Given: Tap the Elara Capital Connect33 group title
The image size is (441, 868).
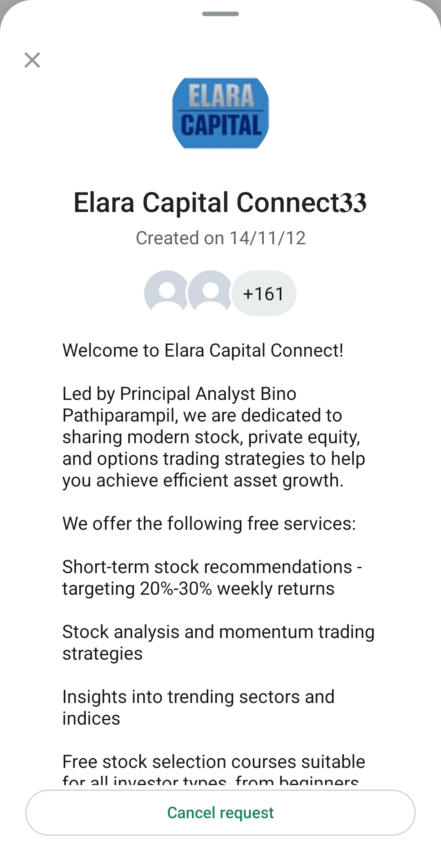Looking at the screenshot, I should point(220,203).
